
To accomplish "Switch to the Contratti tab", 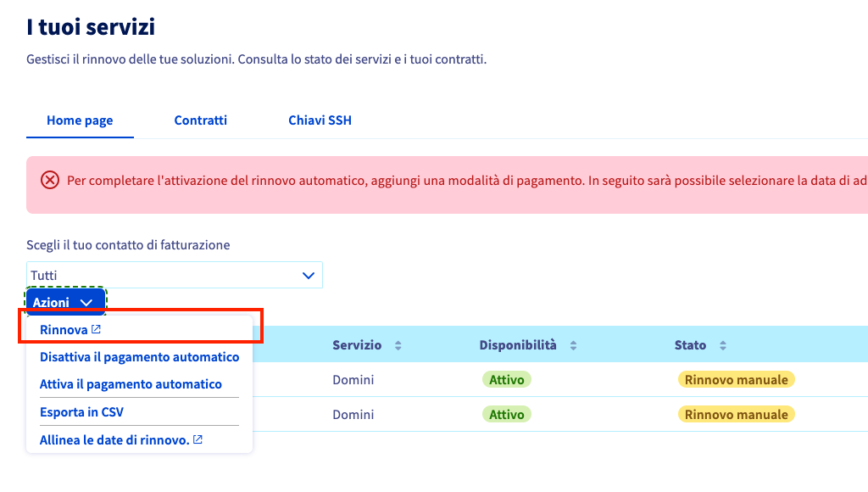I will point(200,120).
